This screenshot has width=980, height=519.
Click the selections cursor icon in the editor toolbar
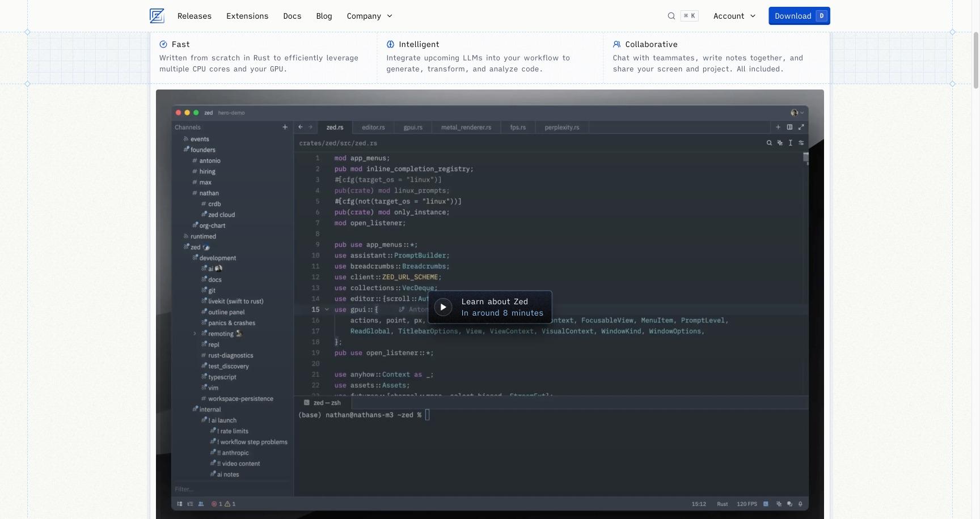coord(790,143)
